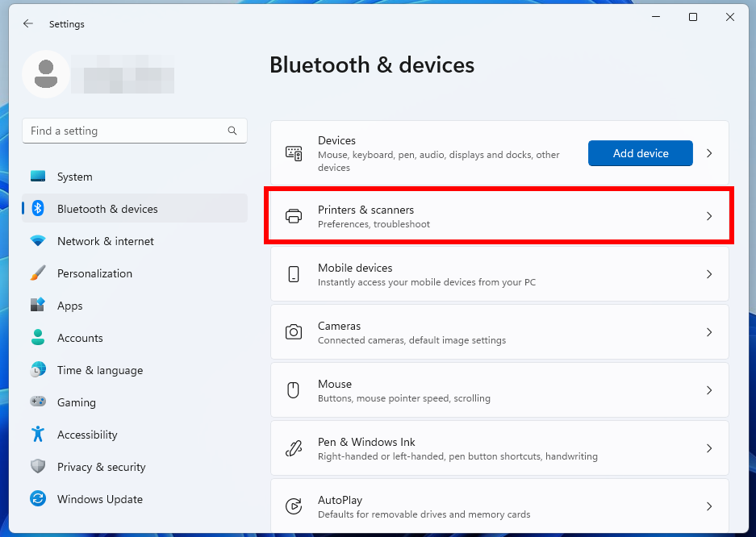The width and height of the screenshot is (756, 537).
Task: Click the Apps label in sidebar
Action: 70,306
